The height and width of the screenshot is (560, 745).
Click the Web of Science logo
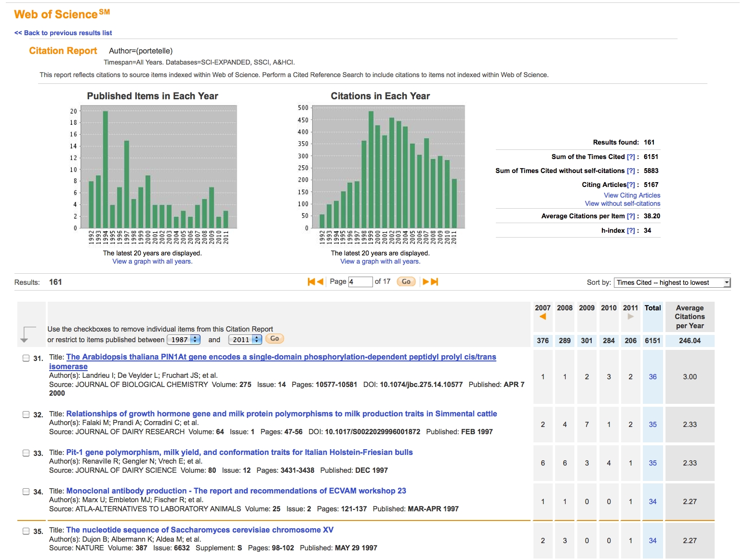[62, 14]
